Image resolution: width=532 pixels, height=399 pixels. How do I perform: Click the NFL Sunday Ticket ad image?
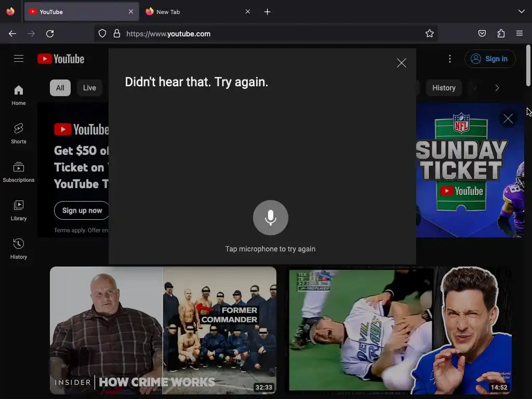(x=470, y=170)
